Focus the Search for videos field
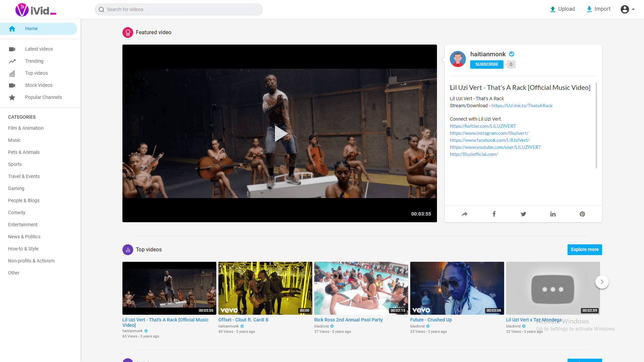Screen dimensions: 644x362 tap(181, 9)
